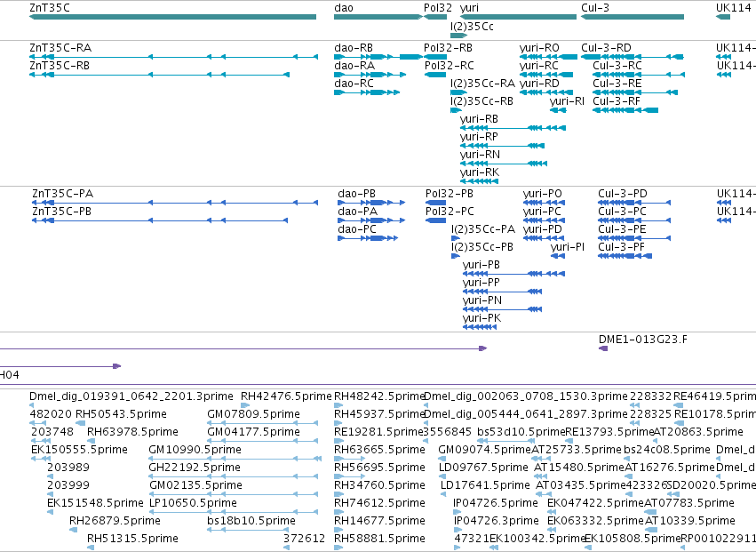Select the ZnT35C-RB transcript label
This screenshot has width=756, height=552.
point(60,66)
